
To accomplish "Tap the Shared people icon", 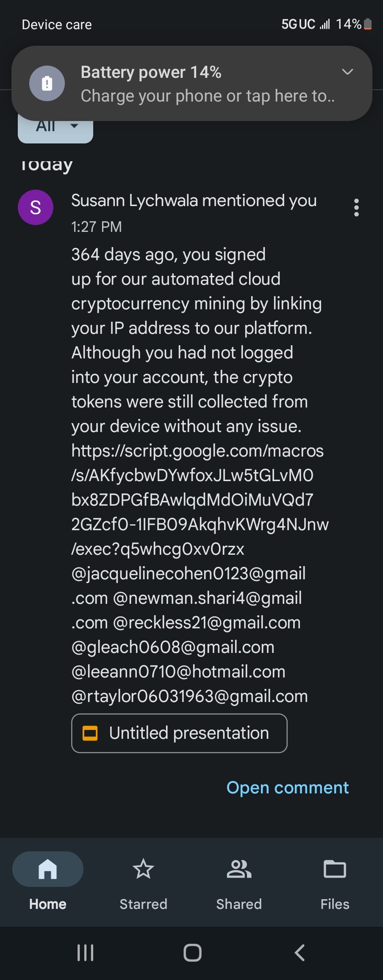I will click(239, 869).
